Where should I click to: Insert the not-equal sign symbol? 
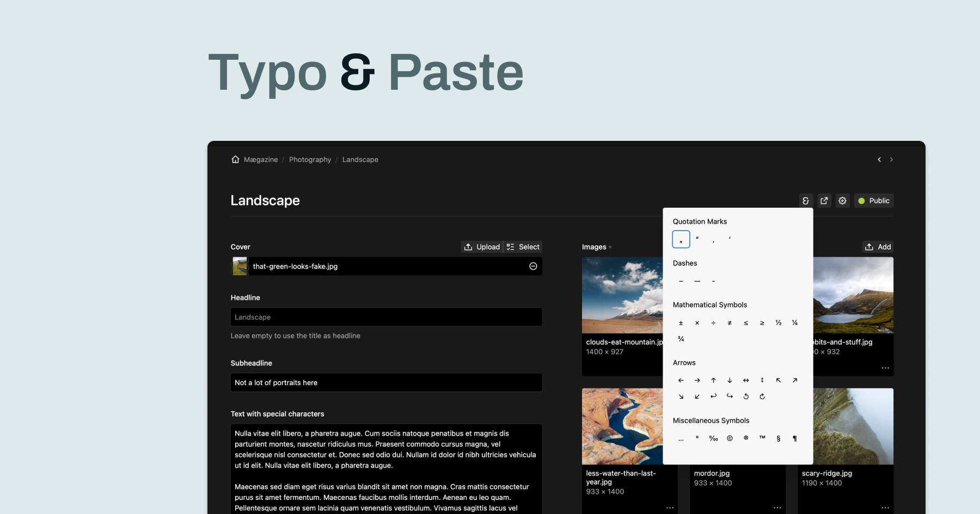(730, 323)
